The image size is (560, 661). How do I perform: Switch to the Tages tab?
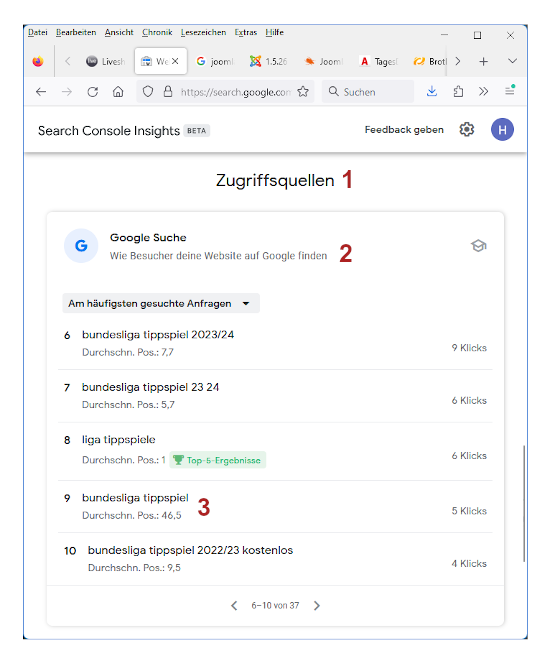tap(379, 62)
